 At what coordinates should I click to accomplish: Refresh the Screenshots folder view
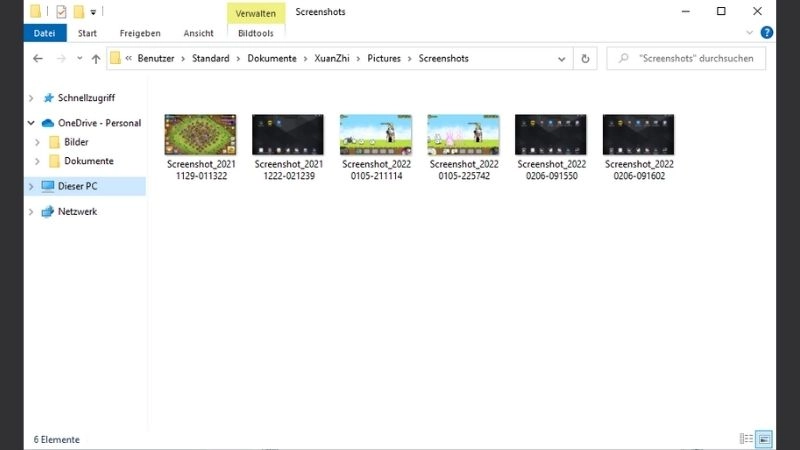(585, 59)
